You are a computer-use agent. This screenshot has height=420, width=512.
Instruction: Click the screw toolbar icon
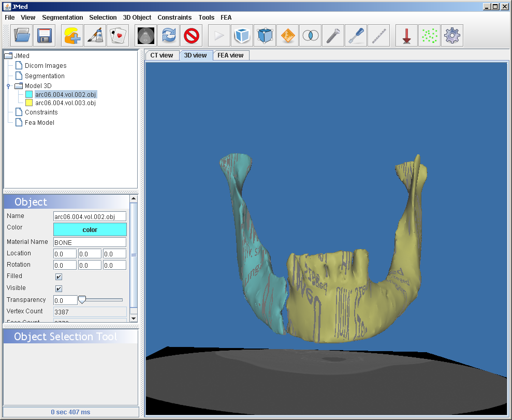point(333,36)
